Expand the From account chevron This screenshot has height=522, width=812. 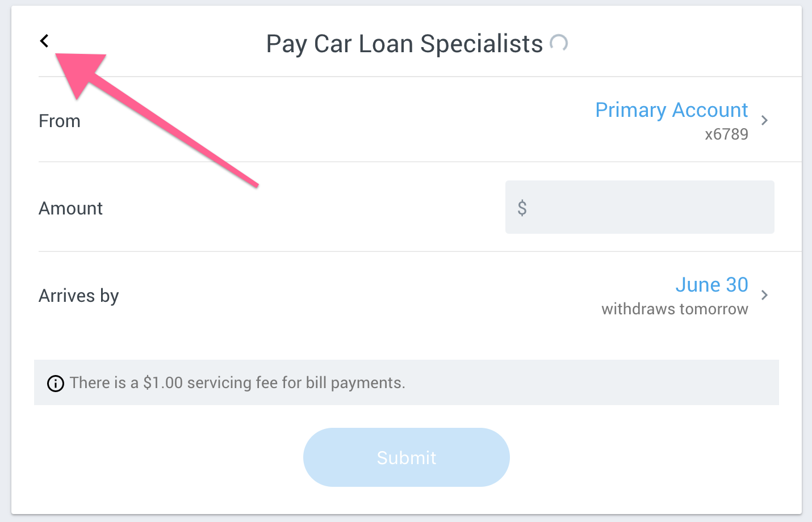[764, 120]
